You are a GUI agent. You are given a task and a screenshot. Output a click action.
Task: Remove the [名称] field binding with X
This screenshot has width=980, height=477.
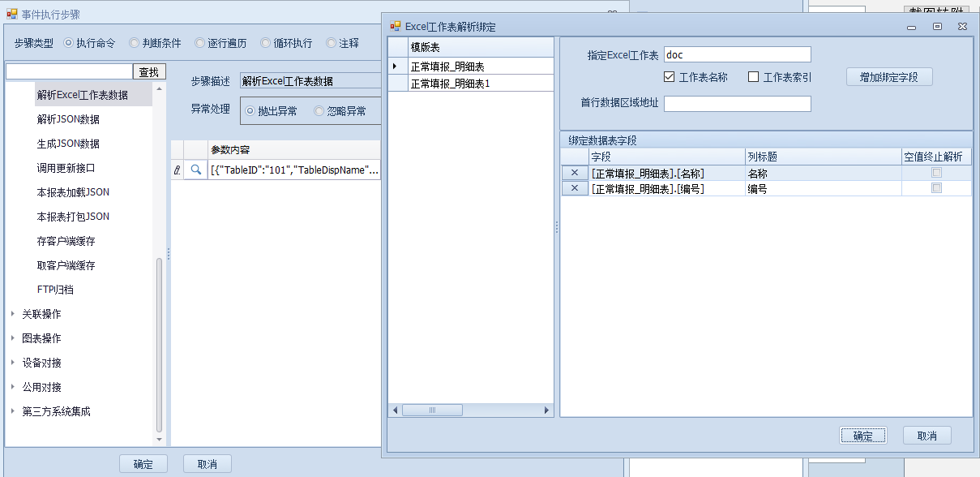575,173
